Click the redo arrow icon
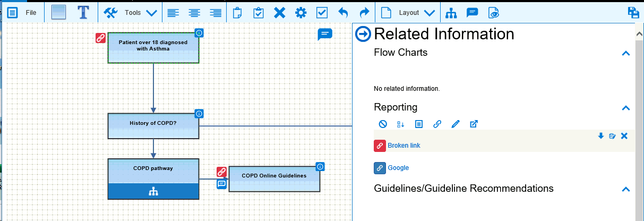Image resolution: width=644 pixels, height=221 pixels. tap(364, 12)
